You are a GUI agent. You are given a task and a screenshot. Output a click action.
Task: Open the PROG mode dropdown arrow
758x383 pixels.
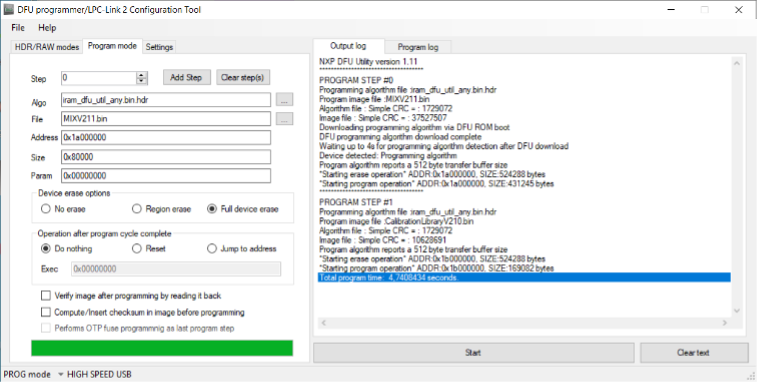(x=61, y=374)
